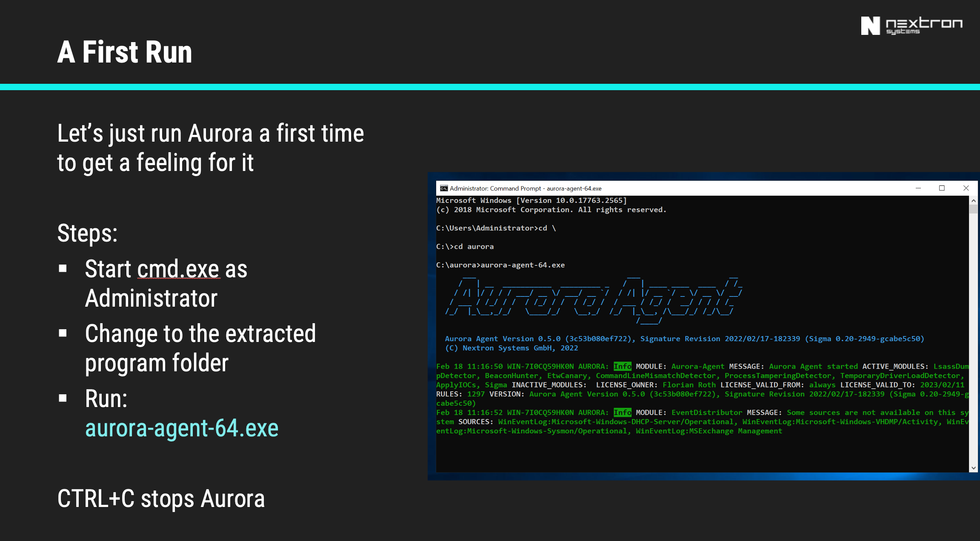Click the Nextron Systems logo
Viewport: 980px width, 541px height.
tap(911, 26)
